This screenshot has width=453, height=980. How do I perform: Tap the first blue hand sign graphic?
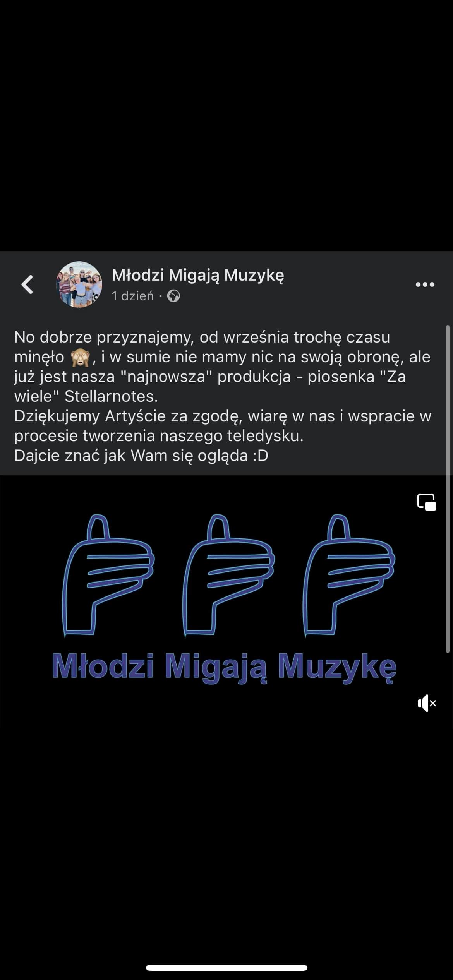click(108, 575)
